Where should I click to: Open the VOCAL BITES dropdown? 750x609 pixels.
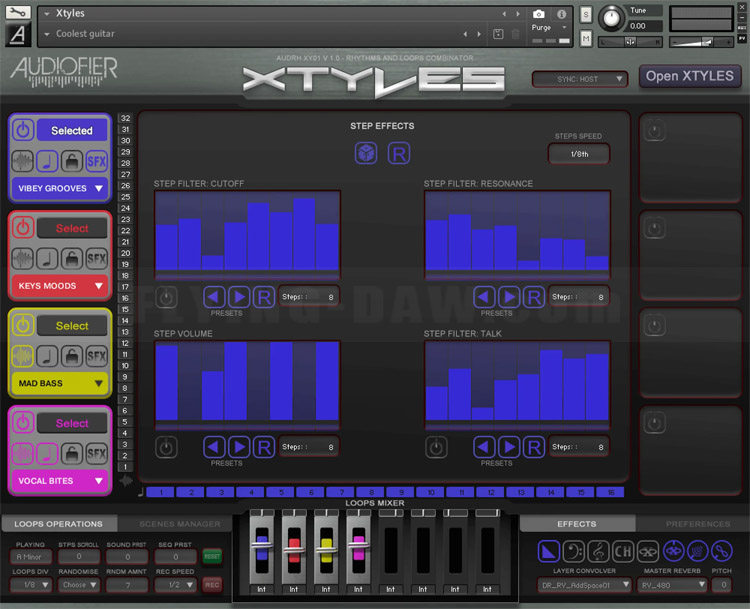click(60, 481)
